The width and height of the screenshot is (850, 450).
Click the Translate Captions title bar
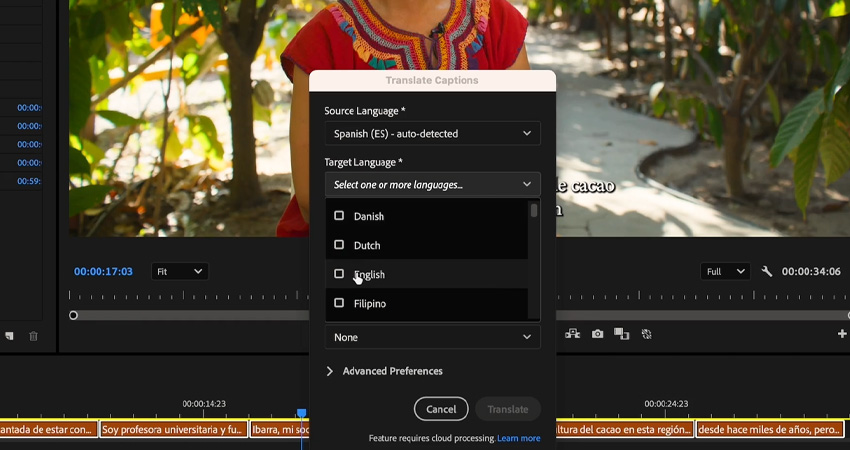click(432, 80)
